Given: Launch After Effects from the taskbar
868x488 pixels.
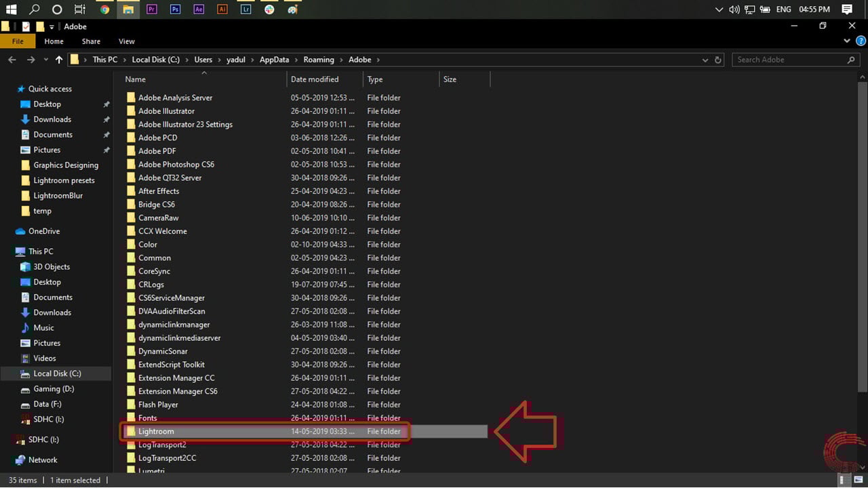Looking at the screenshot, I should 199,9.
